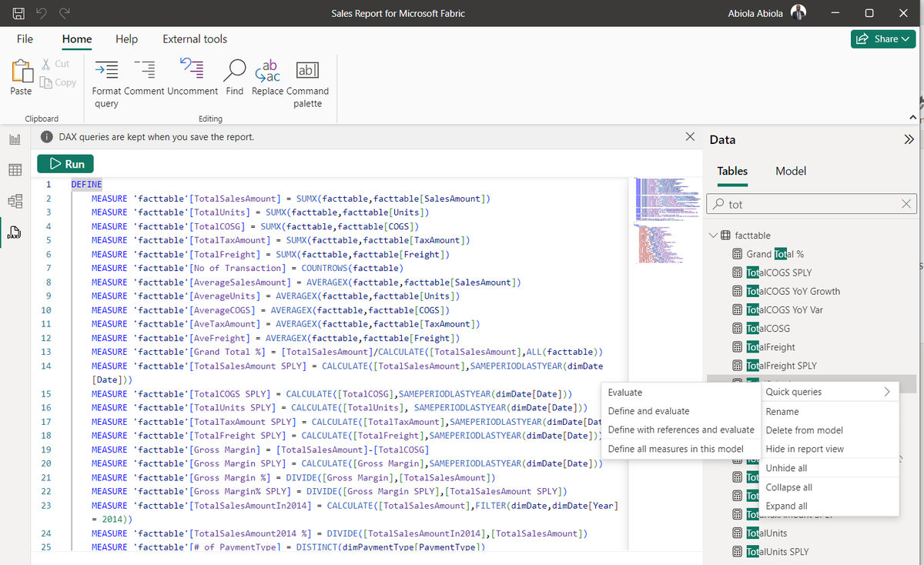Click the Comment lines icon
Screen dimensions: 924x565
[x=144, y=71]
